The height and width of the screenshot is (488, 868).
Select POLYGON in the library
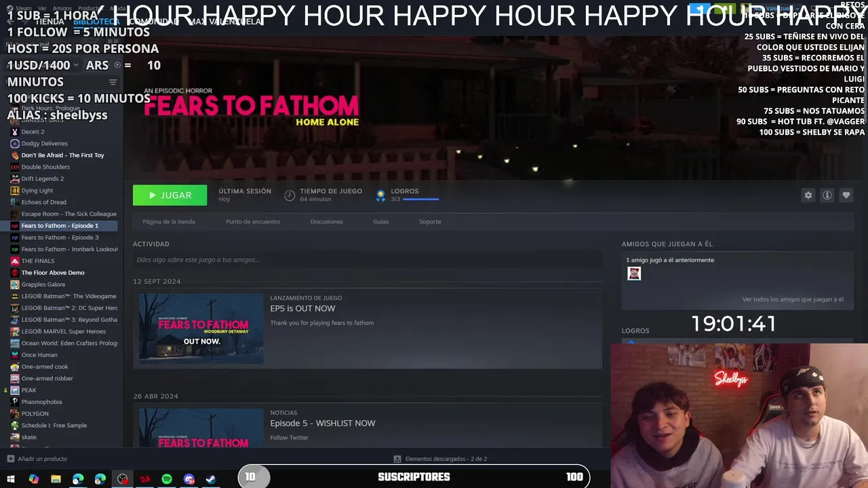35,413
